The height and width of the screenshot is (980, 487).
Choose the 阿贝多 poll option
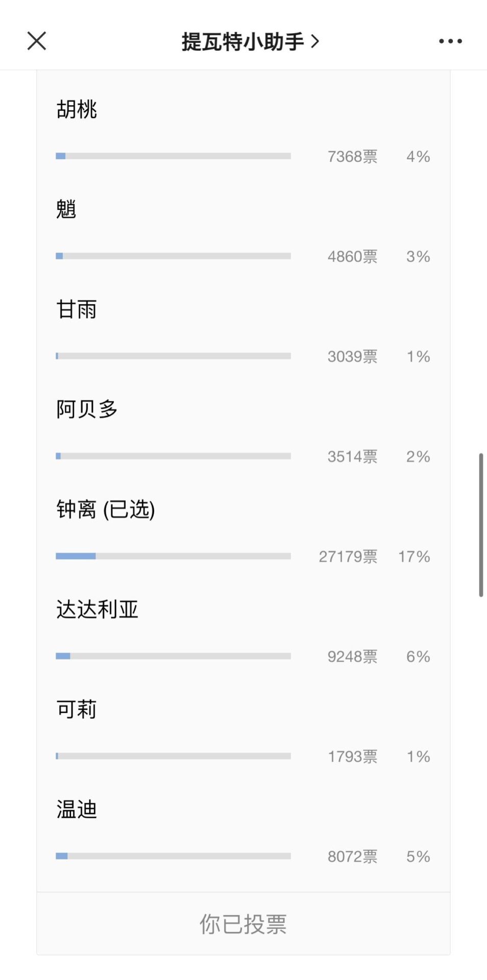coord(87,409)
